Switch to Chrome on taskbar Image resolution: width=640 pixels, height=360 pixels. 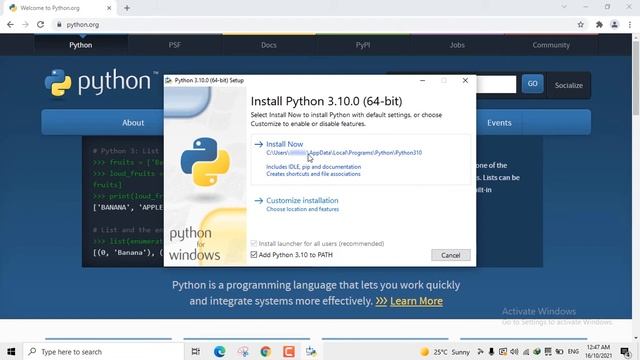click(266, 351)
